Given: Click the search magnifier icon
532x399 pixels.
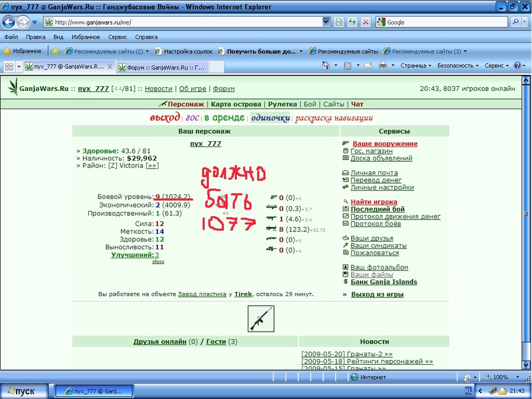Looking at the screenshot, I should point(515,22).
